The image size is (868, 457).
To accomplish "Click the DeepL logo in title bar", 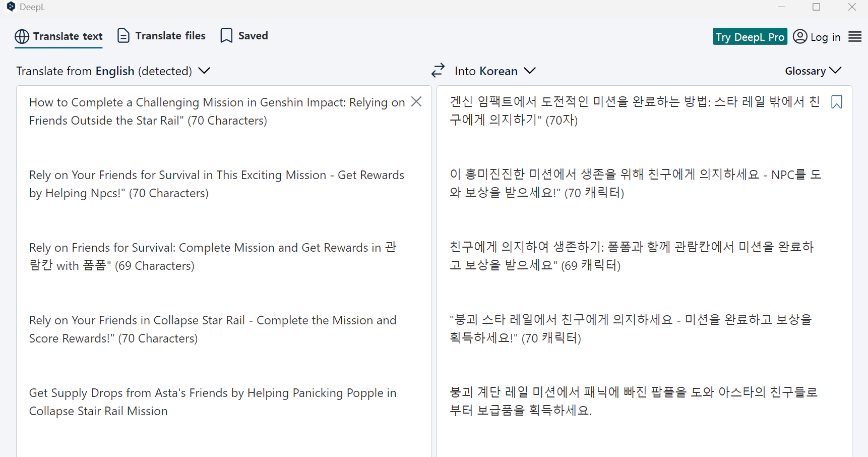I will pos(11,7).
